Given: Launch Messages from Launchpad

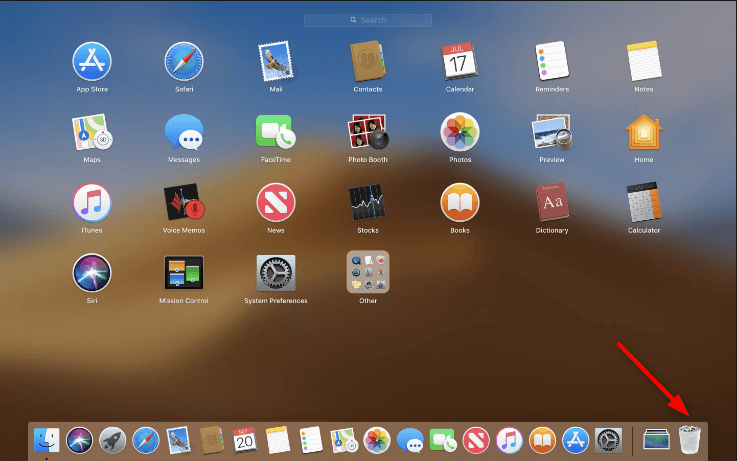Looking at the screenshot, I should click(184, 132).
